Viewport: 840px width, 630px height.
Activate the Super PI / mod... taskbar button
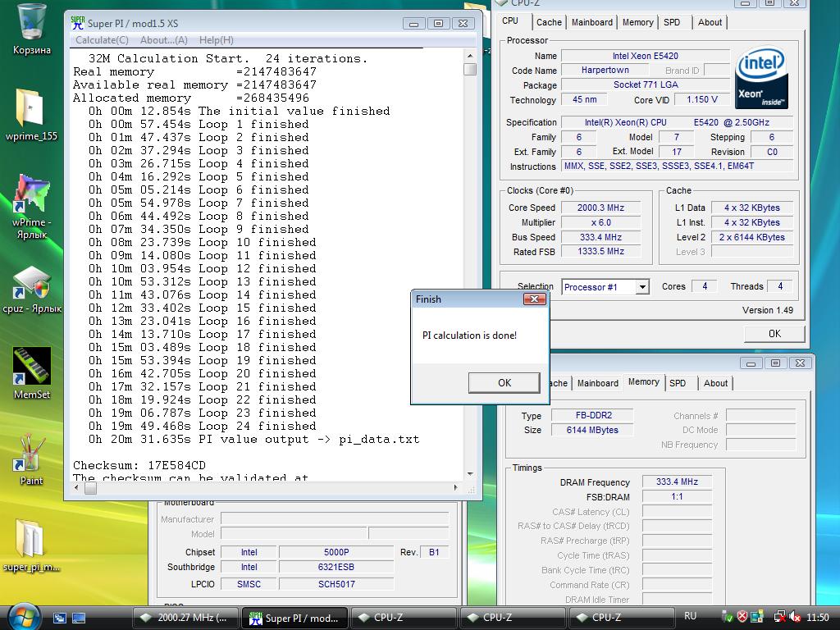pyautogui.click(x=295, y=618)
